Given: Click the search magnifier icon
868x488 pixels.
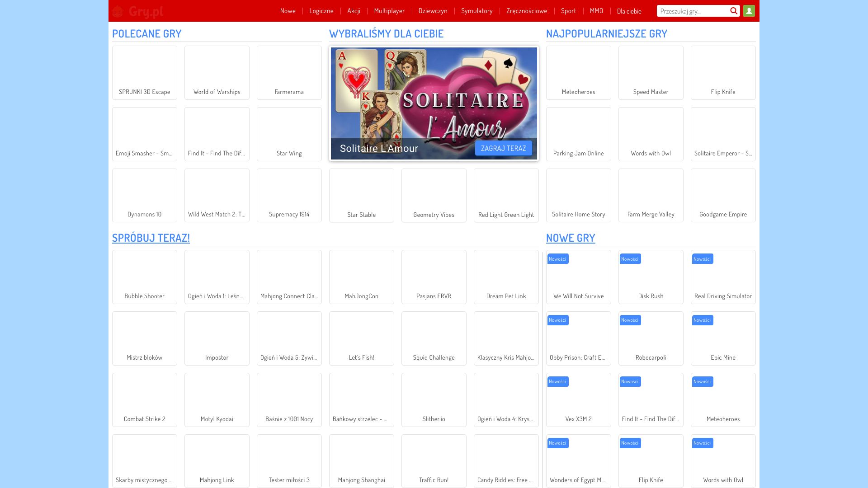Looking at the screenshot, I should click(734, 11).
